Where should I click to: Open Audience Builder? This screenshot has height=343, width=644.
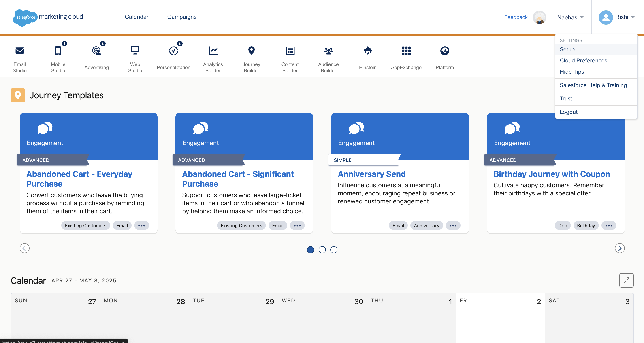328,57
